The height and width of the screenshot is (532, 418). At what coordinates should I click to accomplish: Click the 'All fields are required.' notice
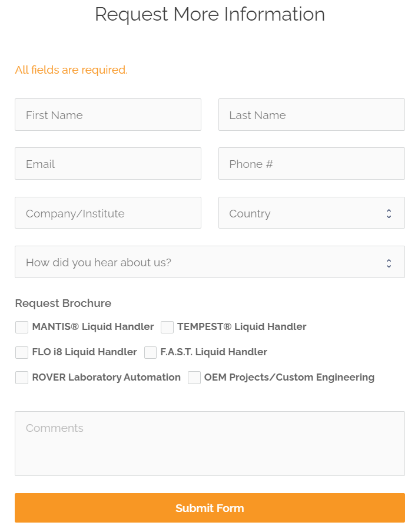(71, 70)
